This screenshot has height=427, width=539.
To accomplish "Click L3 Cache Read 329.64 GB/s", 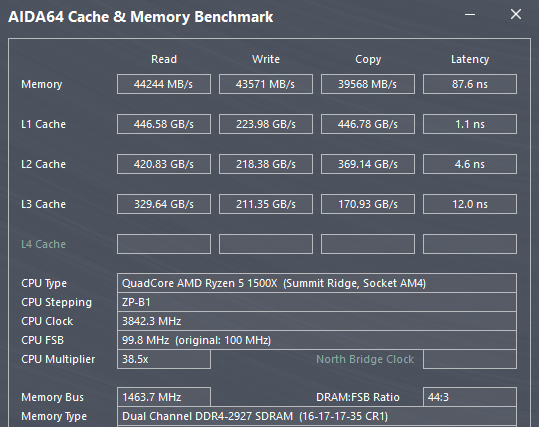I will 164,204.
